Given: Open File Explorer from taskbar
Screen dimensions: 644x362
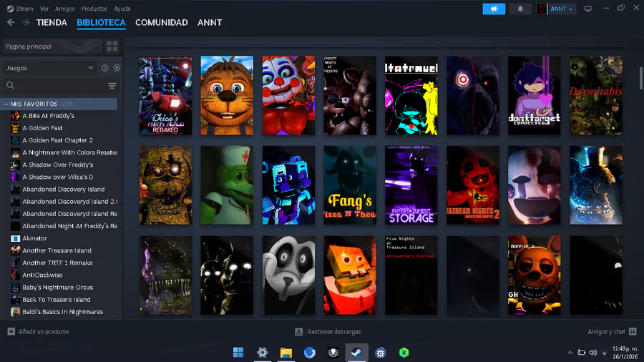Looking at the screenshot, I should (x=286, y=352).
